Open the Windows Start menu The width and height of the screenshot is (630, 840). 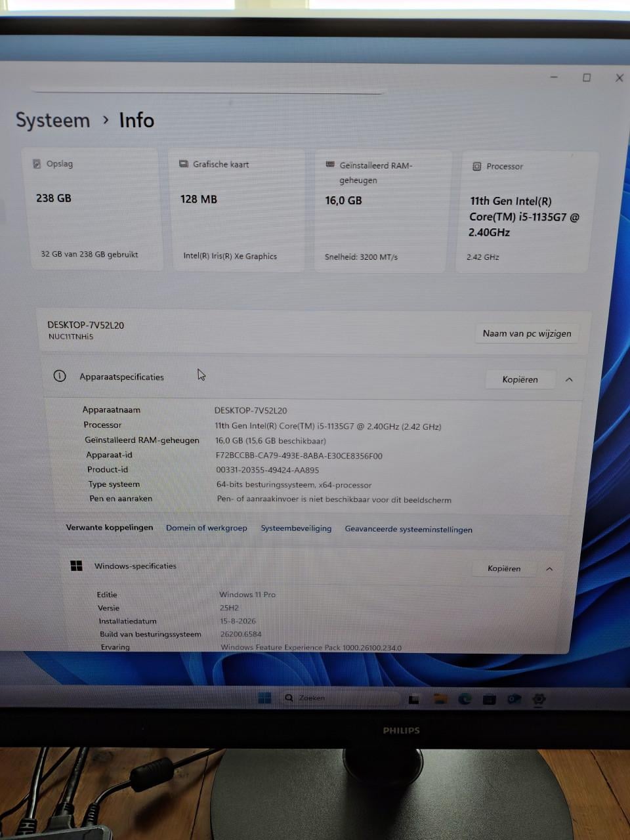(264, 698)
